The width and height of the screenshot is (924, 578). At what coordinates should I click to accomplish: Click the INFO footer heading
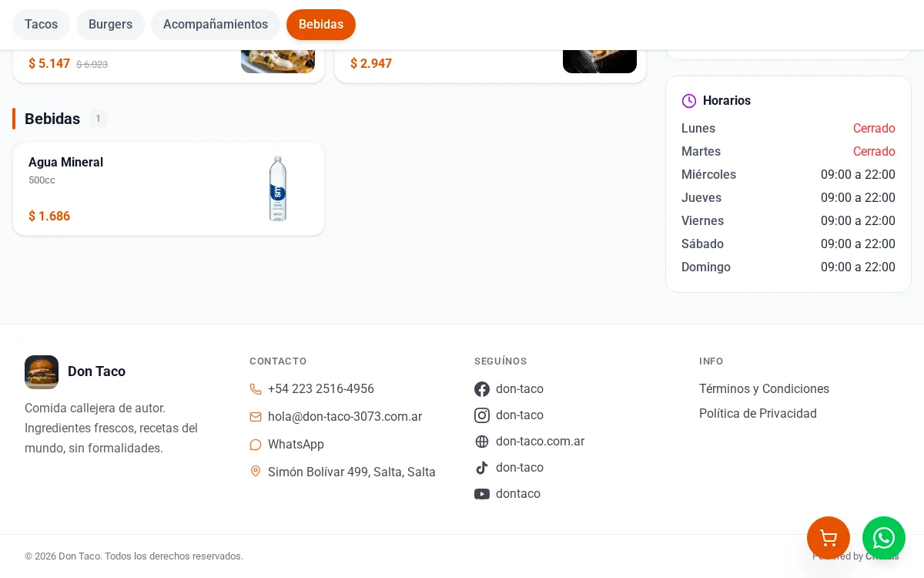point(711,361)
